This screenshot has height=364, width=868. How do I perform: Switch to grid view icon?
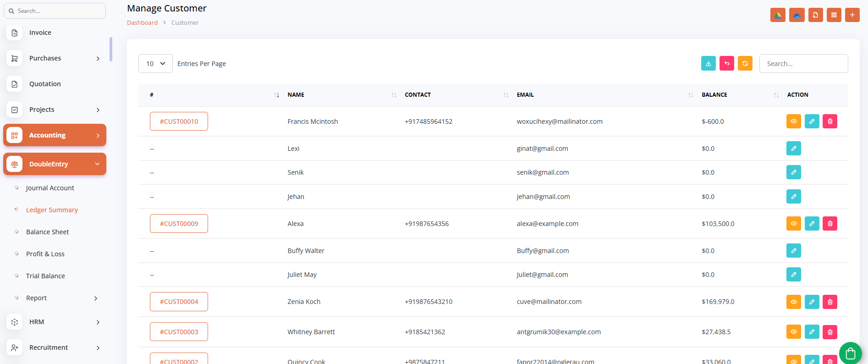coord(834,15)
